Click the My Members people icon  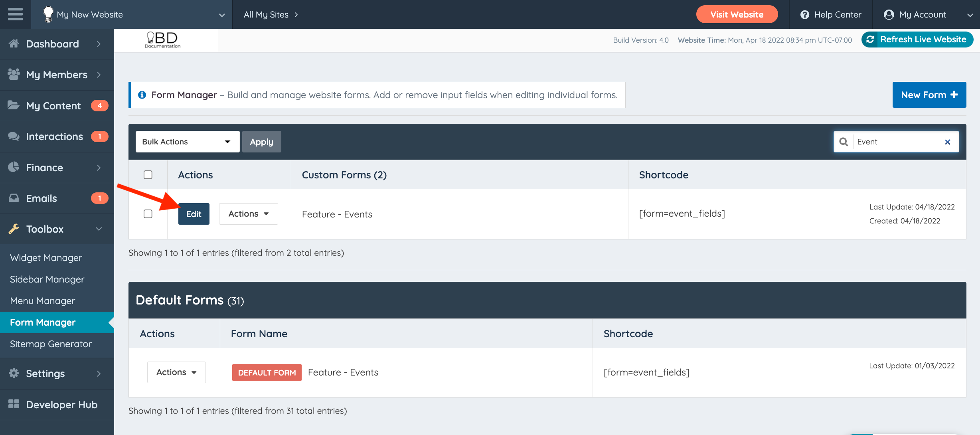coord(14,74)
